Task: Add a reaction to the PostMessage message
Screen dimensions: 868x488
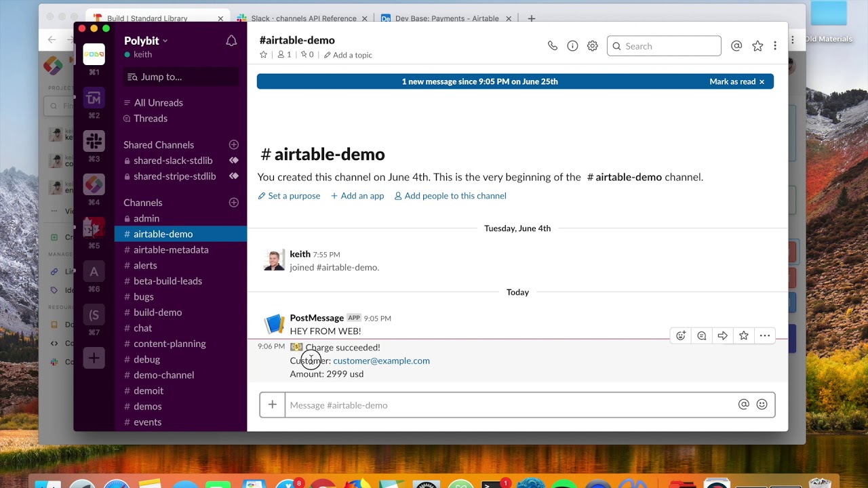Action: pyautogui.click(x=681, y=335)
